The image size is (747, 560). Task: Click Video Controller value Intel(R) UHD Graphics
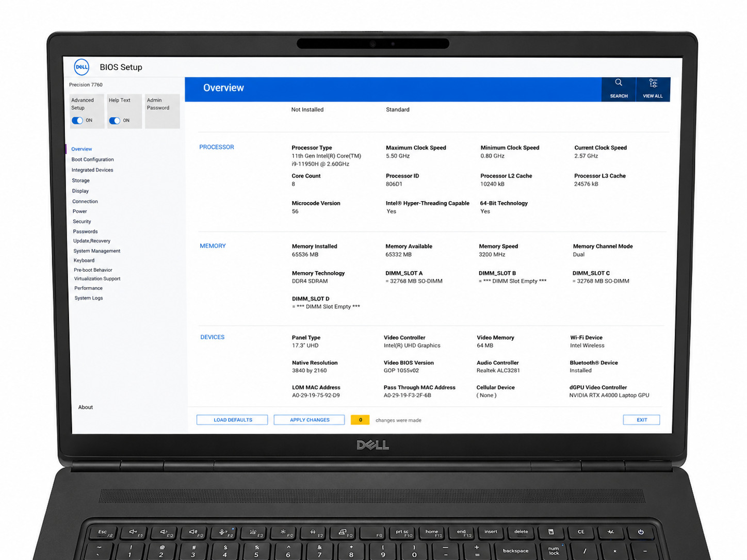[412, 346]
